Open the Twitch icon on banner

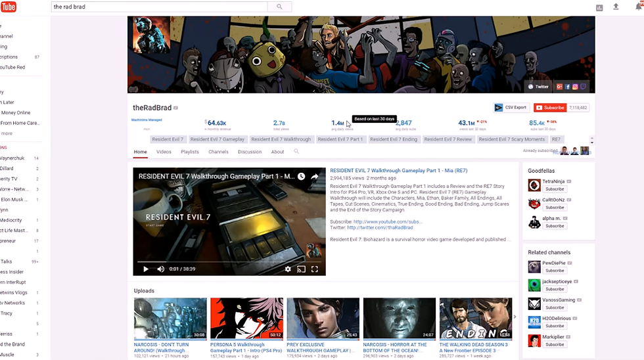click(x=583, y=87)
